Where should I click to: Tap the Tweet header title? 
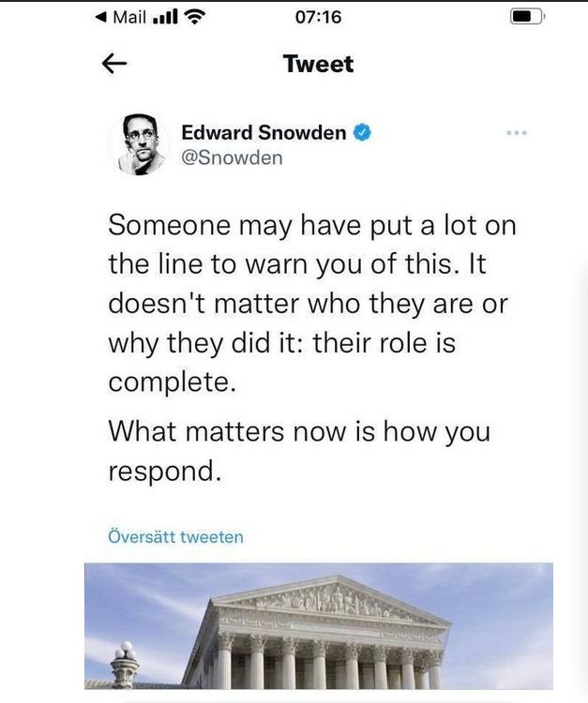pyautogui.click(x=318, y=64)
